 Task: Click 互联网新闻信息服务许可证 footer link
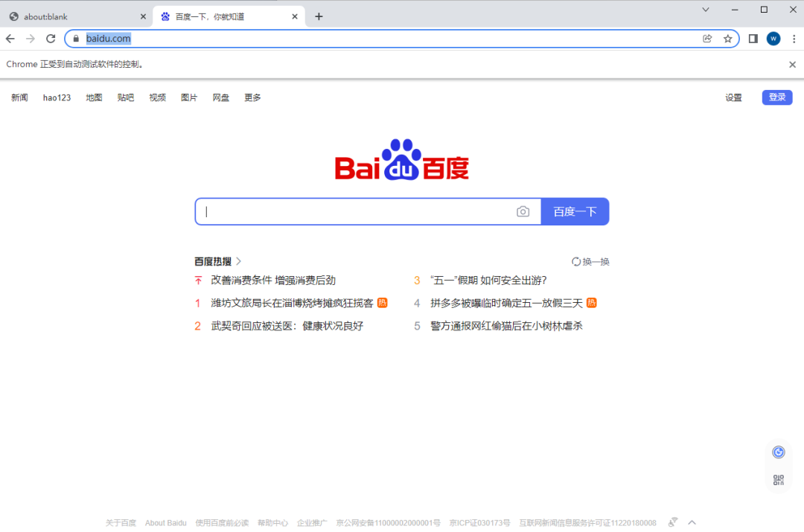tap(587, 523)
